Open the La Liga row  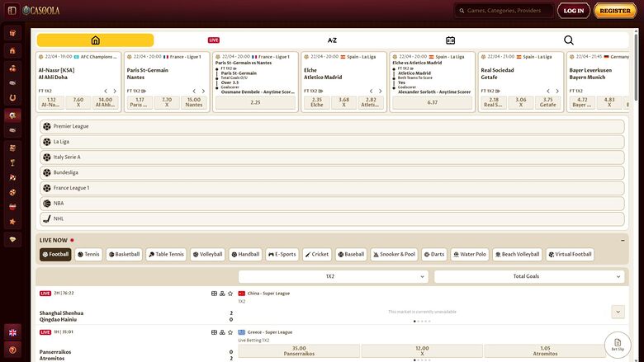click(x=332, y=142)
